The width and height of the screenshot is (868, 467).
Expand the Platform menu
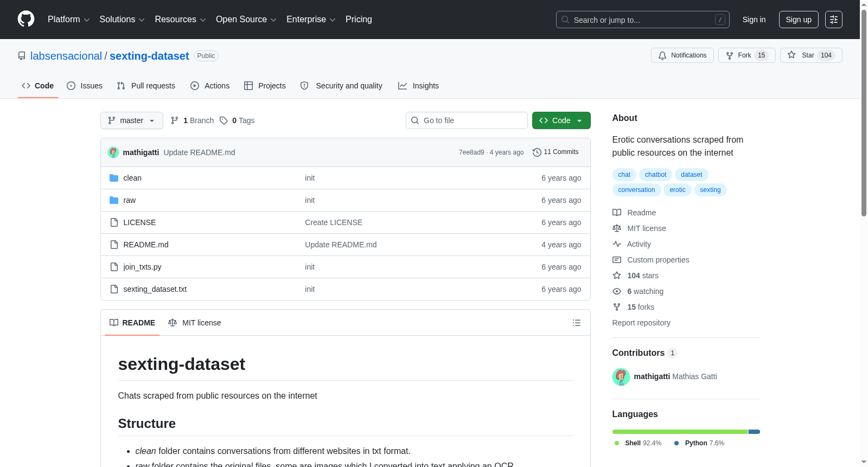click(68, 20)
